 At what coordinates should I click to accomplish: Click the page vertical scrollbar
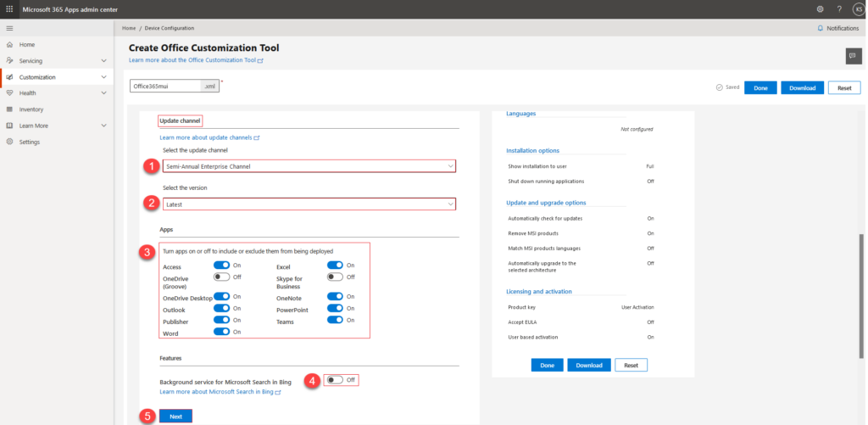click(861, 295)
